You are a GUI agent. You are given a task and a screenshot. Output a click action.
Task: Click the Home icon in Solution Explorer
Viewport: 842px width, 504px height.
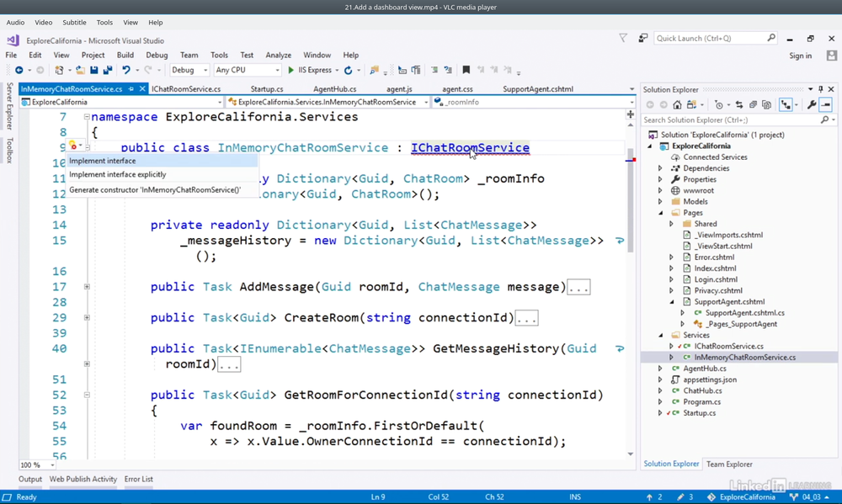[678, 104]
